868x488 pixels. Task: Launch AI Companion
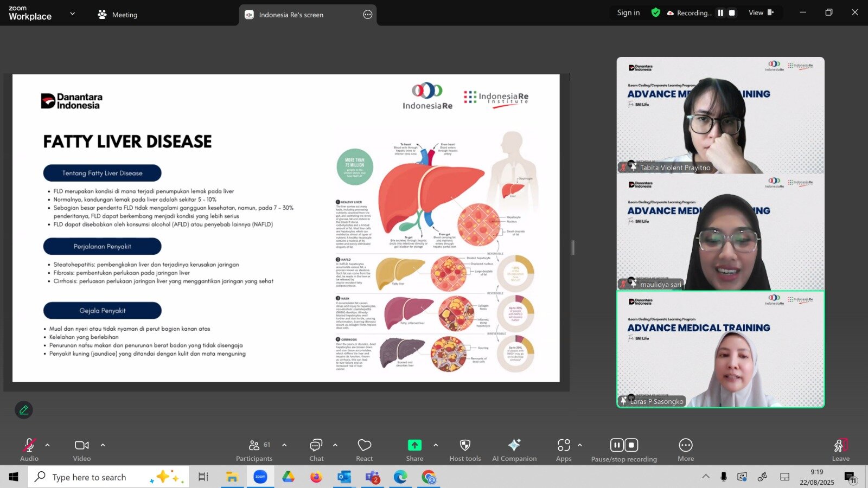pos(514,450)
